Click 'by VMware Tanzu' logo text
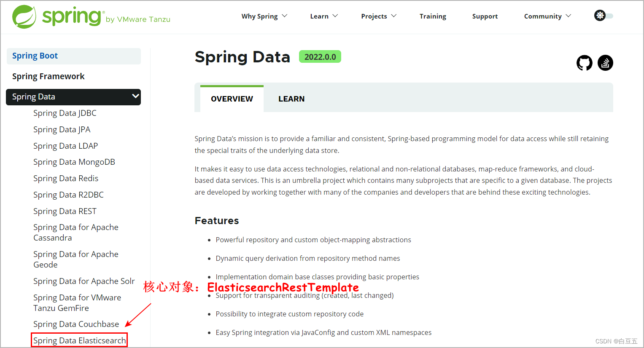This screenshot has width=644, height=348. (138, 19)
